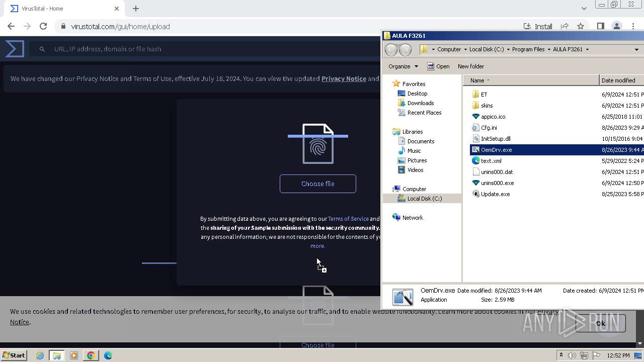This screenshot has width=644, height=362.
Task: Click the Choose file button
Action: coord(318,184)
